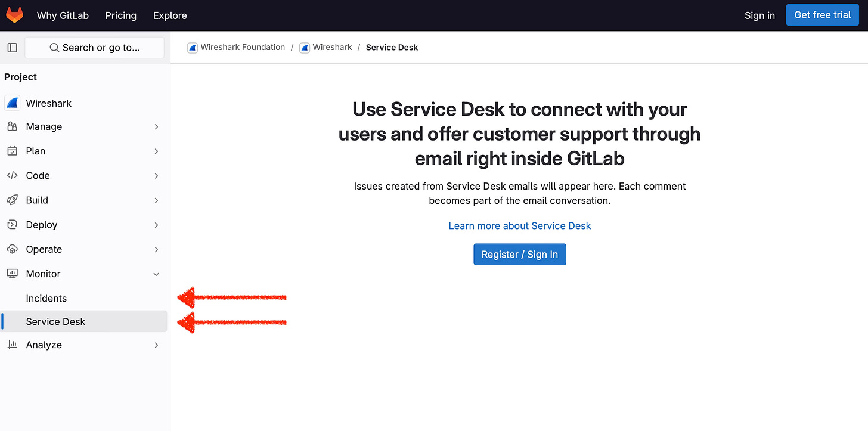Viewport: 868px width, 431px height.
Task: Expand the Plan section chevron
Action: point(156,151)
